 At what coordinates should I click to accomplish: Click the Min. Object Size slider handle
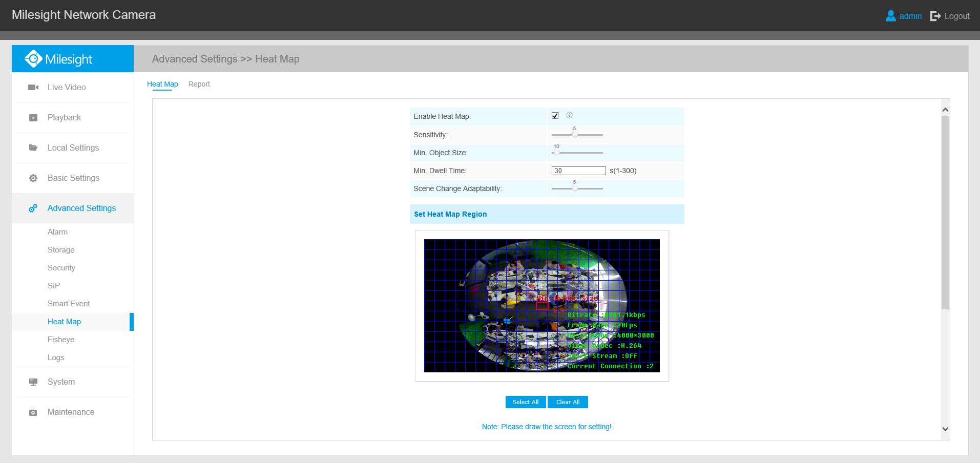coord(557,153)
